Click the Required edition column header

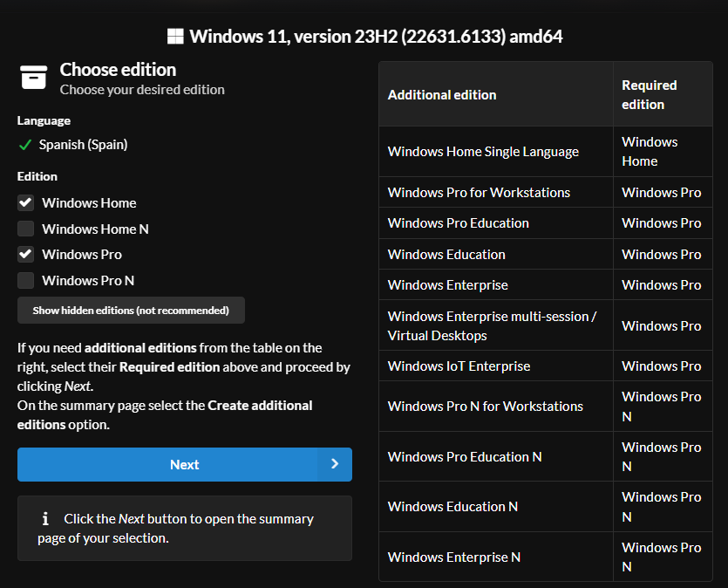tap(650, 94)
